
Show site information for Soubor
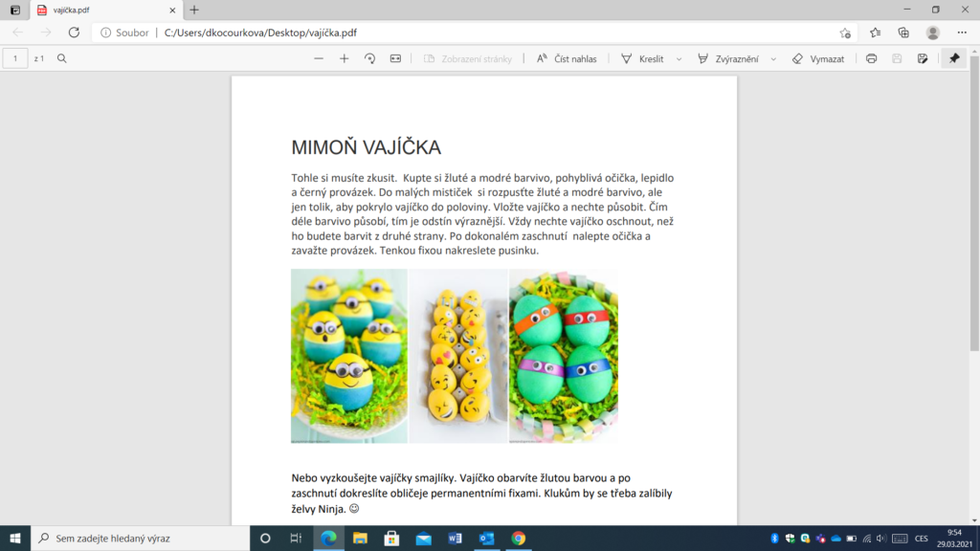pyautogui.click(x=124, y=33)
